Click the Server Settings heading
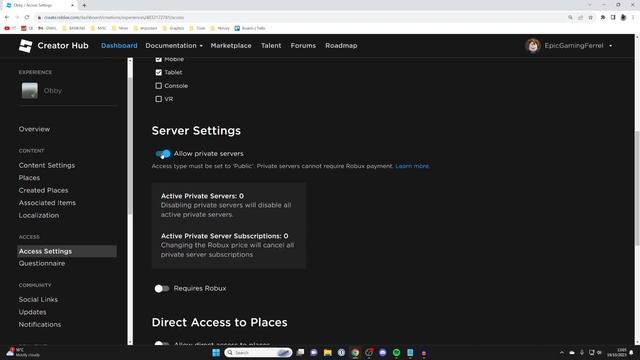 coord(196,131)
